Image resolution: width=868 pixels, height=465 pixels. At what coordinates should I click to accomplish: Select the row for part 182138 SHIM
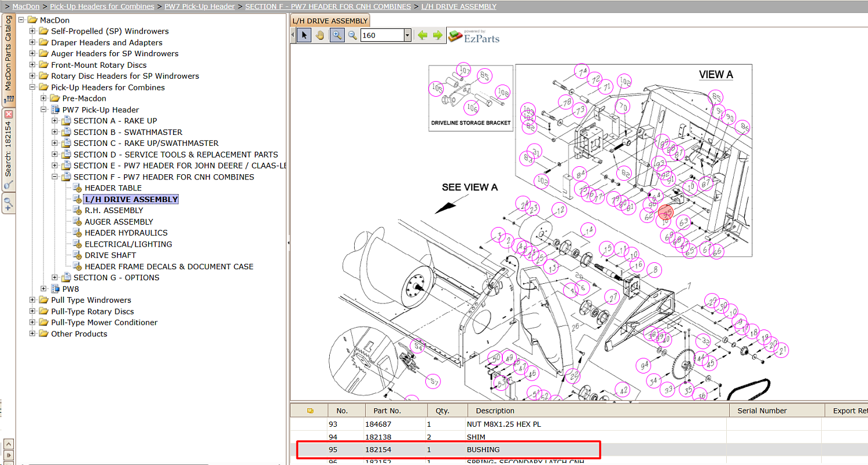(579, 437)
